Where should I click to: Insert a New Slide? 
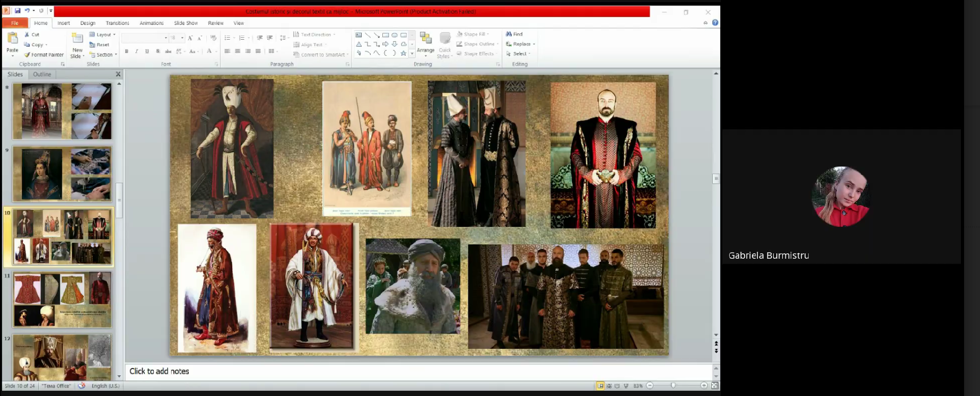coord(77,45)
